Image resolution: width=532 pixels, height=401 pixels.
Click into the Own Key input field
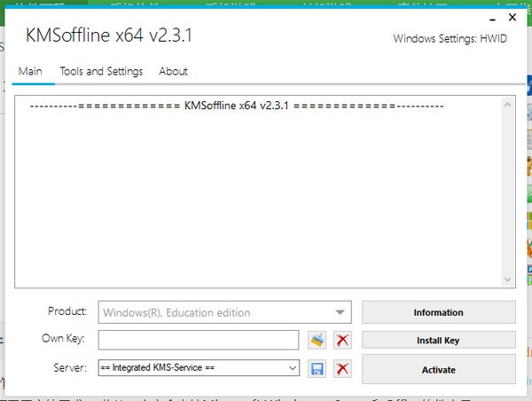point(199,340)
